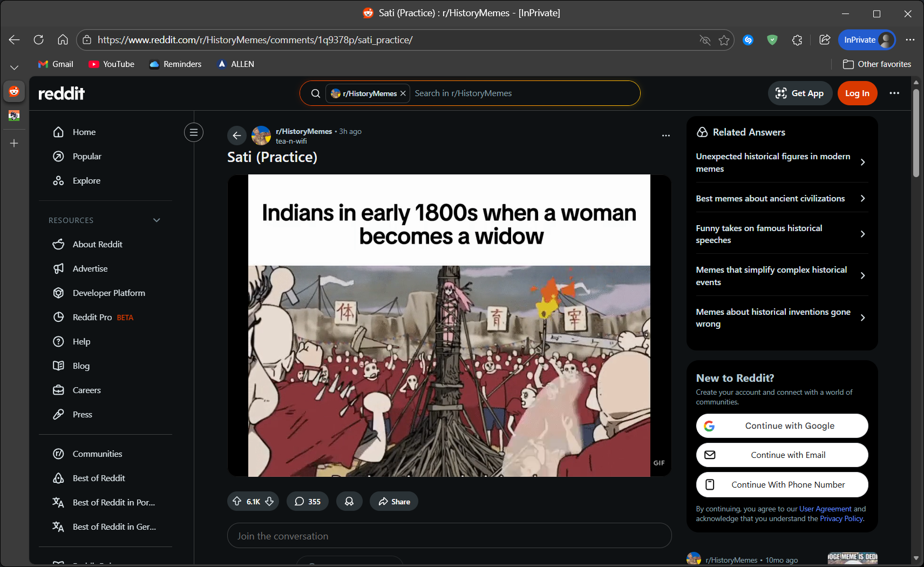
Task: Click the back arrow beside the post header
Action: pos(236,136)
